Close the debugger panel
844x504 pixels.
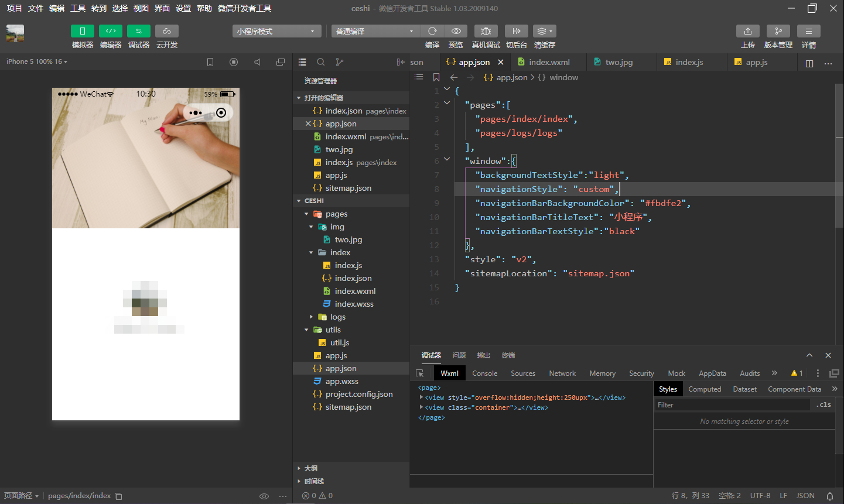point(828,355)
